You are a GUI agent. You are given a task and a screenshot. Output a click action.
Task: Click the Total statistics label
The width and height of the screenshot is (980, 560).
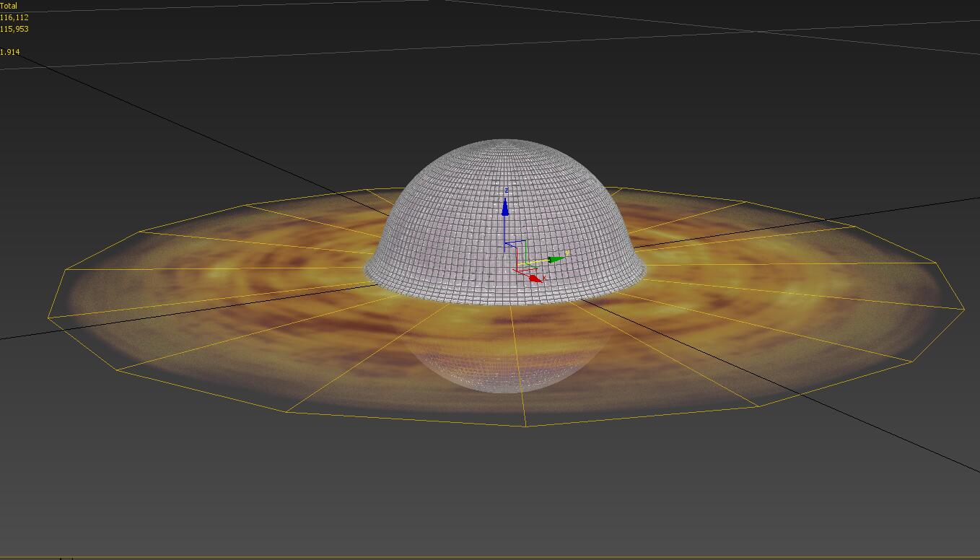click(9, 6)
